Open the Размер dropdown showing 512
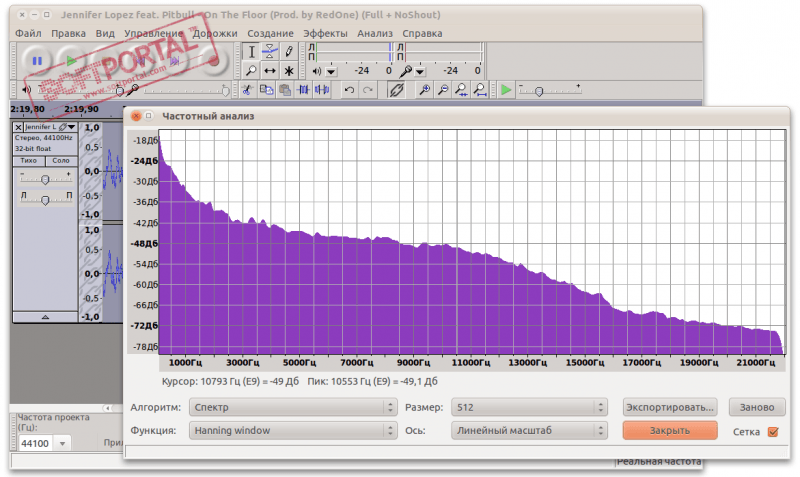The image size is (800, 477). click(x=529, y=407)
